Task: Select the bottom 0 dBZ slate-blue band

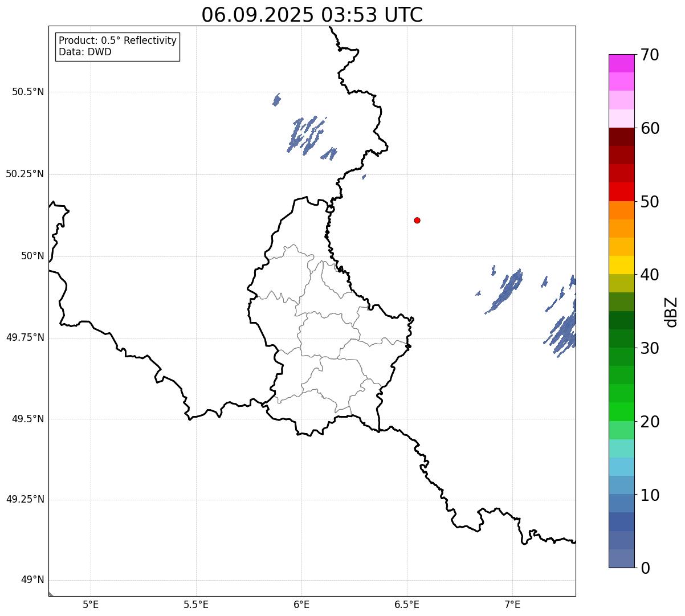Action: point(621,558)
